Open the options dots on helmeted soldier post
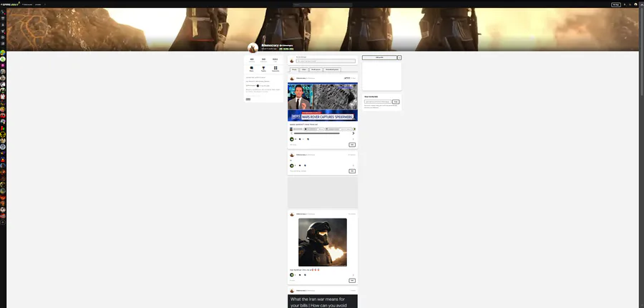Viewport: 644px width, 308px height. [353, 274]
